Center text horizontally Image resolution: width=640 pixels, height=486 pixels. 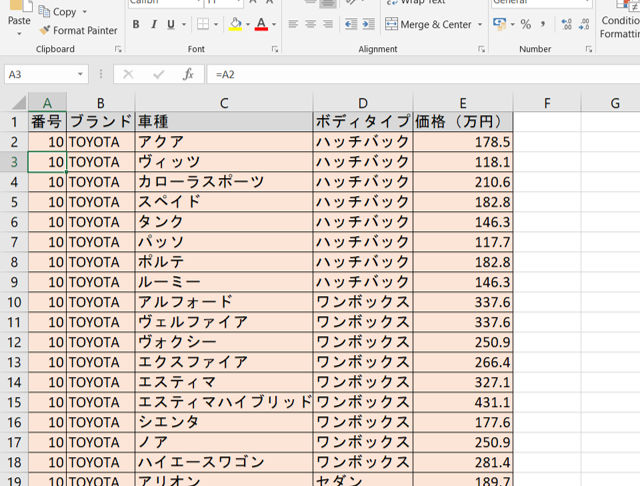(x=311, y=24)
